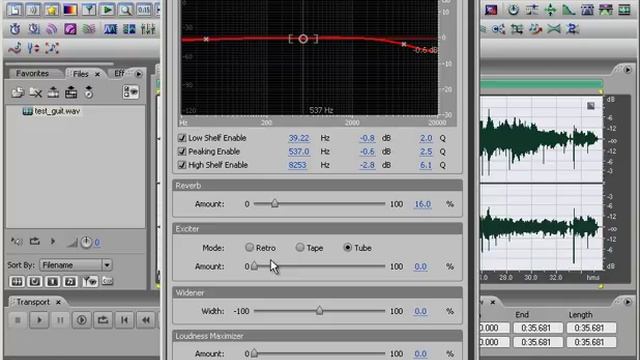Click the Play transport button
The image size is (640, 360).
tap(39, 320)
